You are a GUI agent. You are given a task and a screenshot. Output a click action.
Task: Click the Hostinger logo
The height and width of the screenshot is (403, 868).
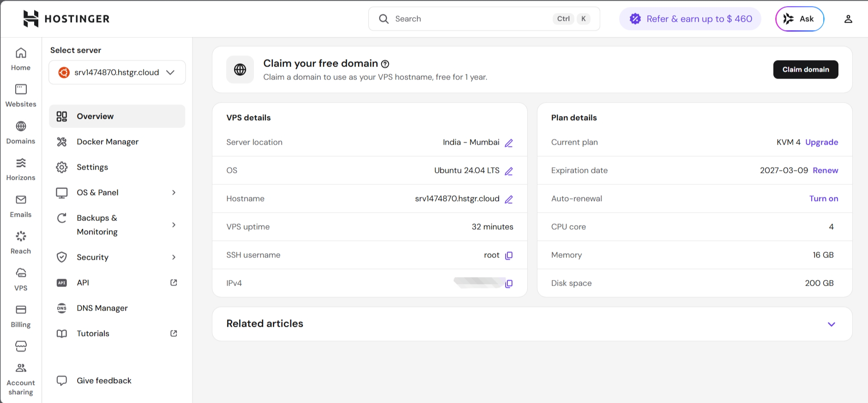pos(66,19)
